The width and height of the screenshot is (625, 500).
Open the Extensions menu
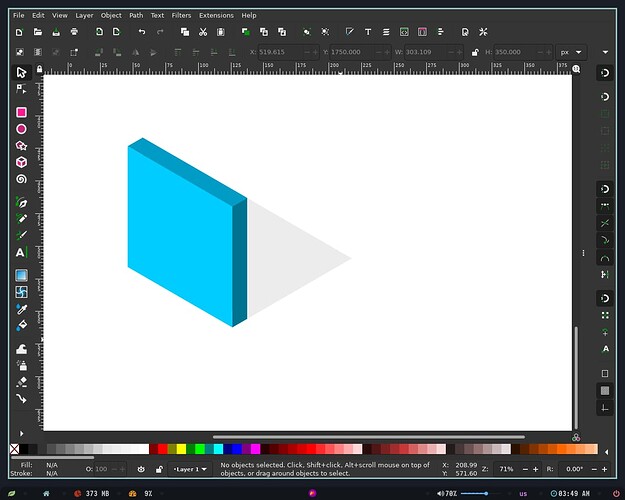point(216,15)
